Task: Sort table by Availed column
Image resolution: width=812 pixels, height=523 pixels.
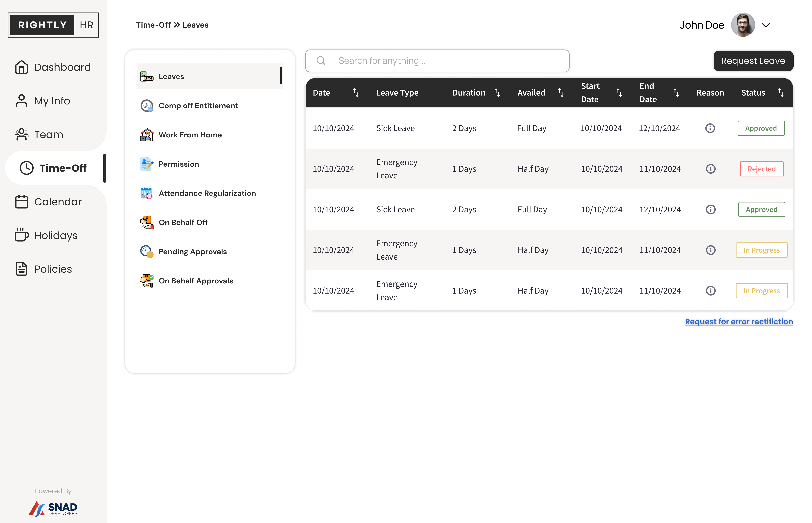Action: [x=561, y=93]
